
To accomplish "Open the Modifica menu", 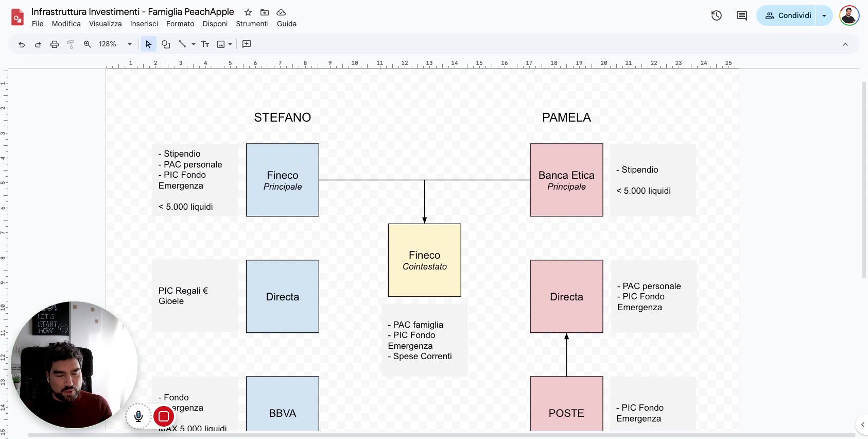I will click(x=66, y=24).
